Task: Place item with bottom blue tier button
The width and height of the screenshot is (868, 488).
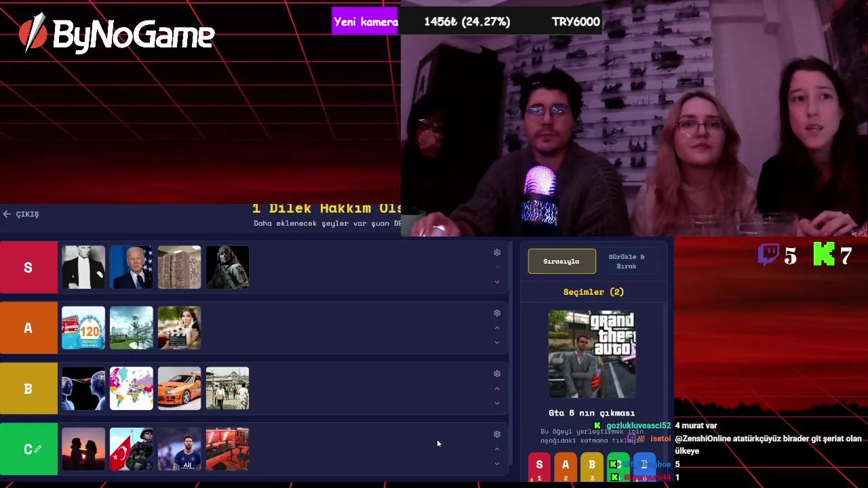Action: tap(644, 466)
